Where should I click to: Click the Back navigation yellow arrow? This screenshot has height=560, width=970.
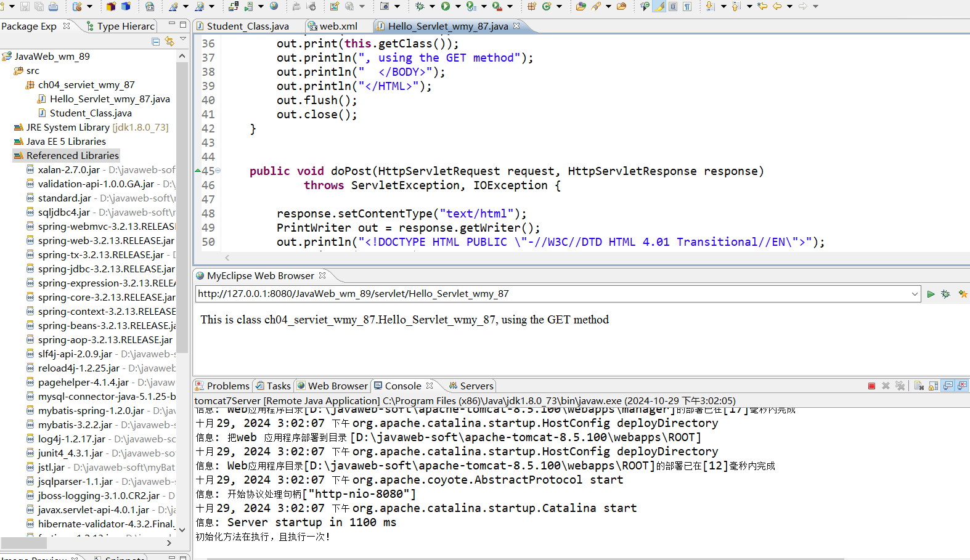pyautogui.click(x=777, y=6)
